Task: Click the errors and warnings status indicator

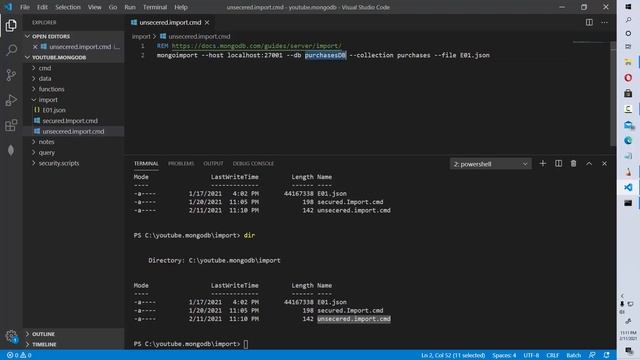Action: pos(19,355)
